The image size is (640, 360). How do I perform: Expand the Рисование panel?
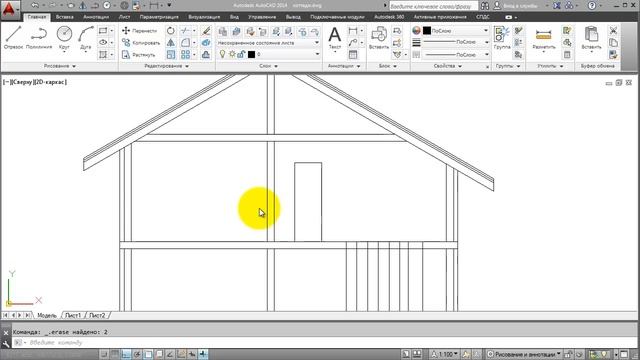pos(60,66)
